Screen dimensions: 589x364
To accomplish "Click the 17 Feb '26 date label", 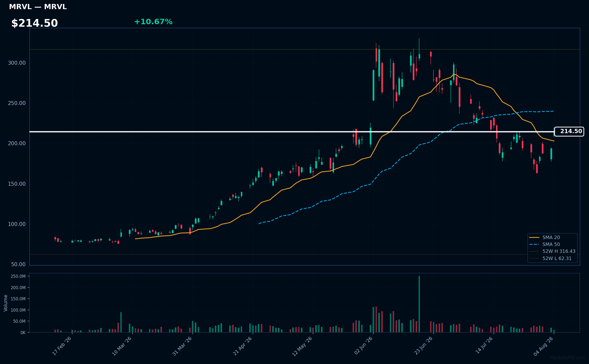I will 62,346.
